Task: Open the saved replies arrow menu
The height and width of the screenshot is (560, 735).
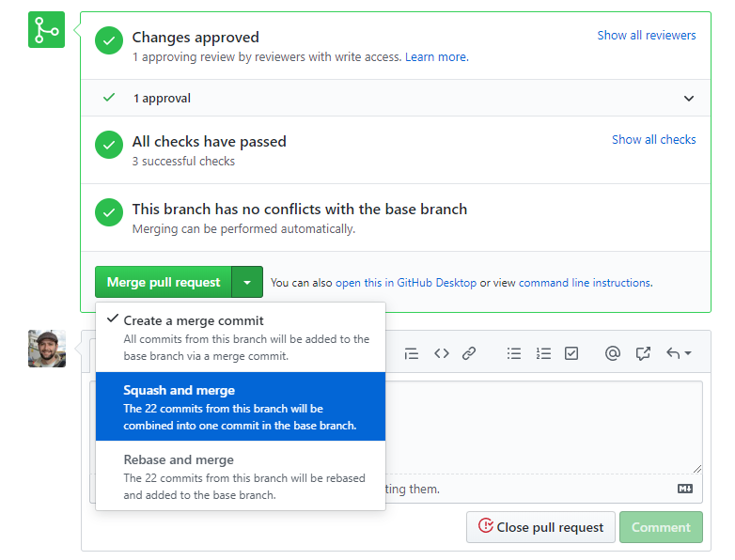Action: click(x=679, y=353)
